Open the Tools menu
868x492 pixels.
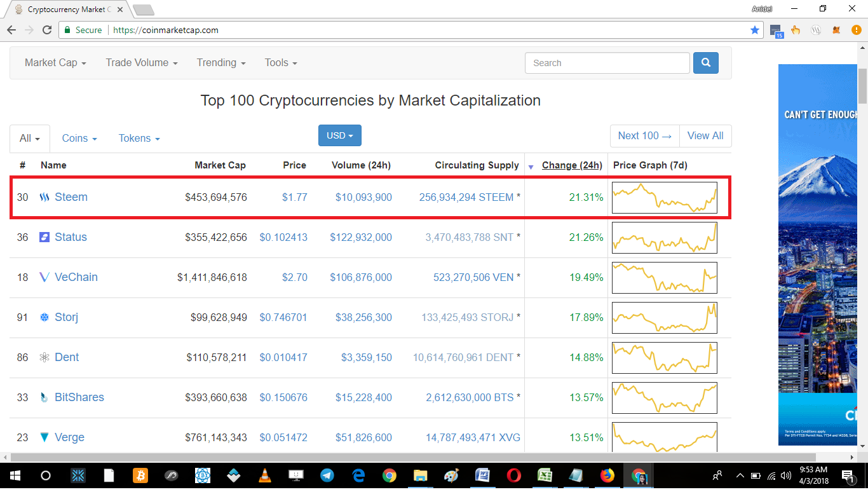coord(280,62)
